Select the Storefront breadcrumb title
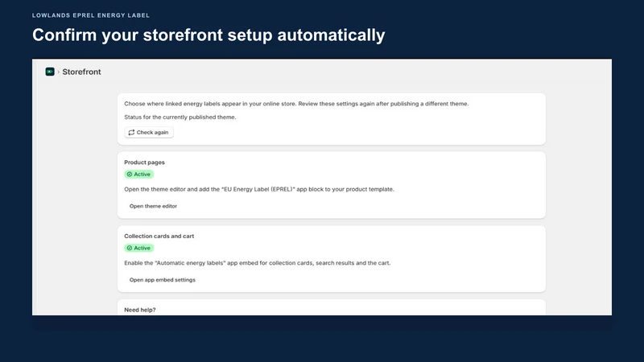 81,72
